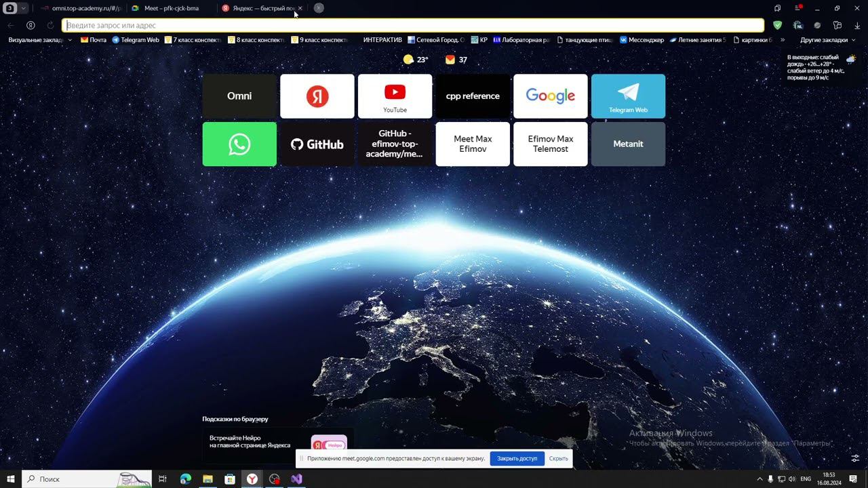Open the Telegram Web speed dial tile
Viewport: 868px width, 488px height.
628,96
